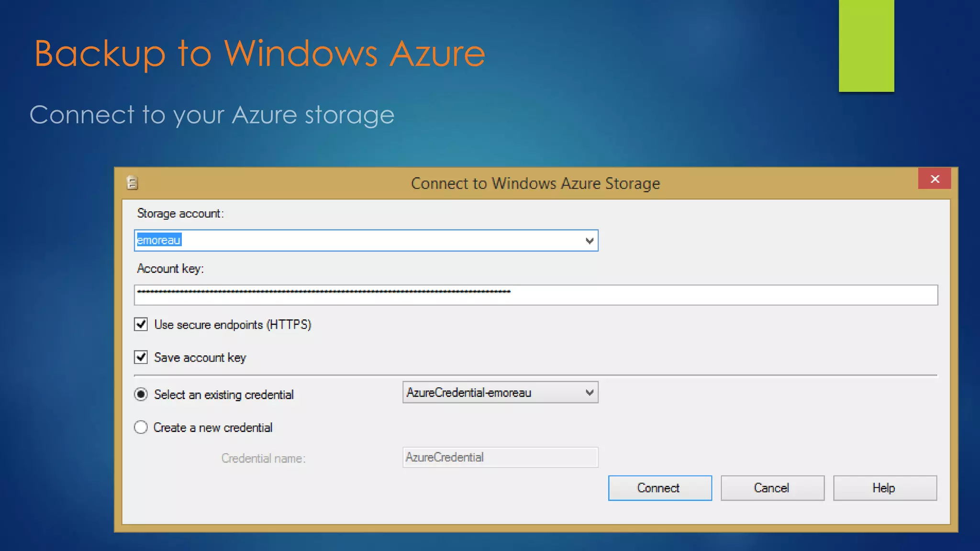Uncheck Use secure endpoints (HTTPS)
Image resolution: width=980 pixels, height=551 pixels.
(141, 324)
